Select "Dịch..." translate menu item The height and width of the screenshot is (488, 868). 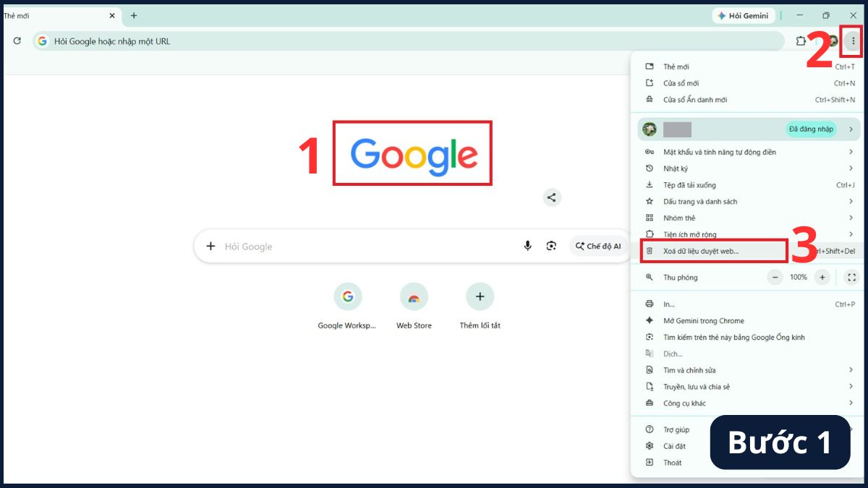coord(749,354)
